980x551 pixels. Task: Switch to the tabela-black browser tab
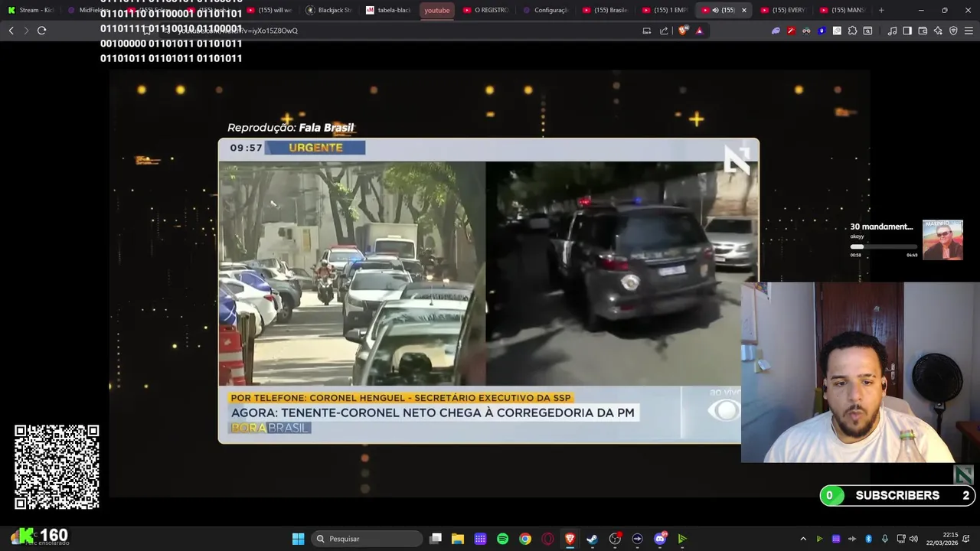388,10
